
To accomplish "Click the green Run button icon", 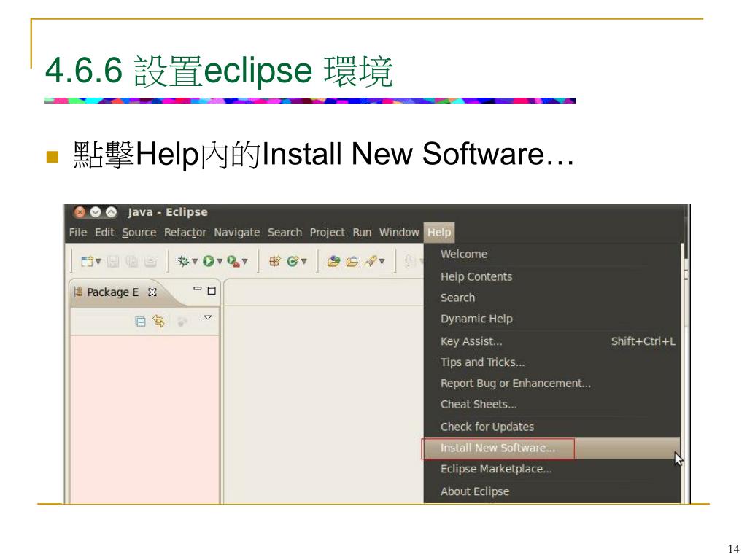I will [x=208, y=261].
